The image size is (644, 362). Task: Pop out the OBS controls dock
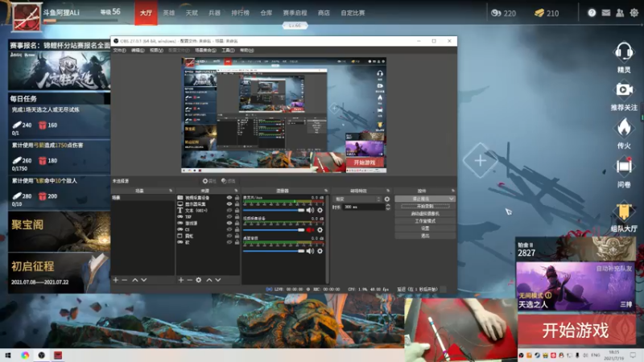[x=453, y=191]
